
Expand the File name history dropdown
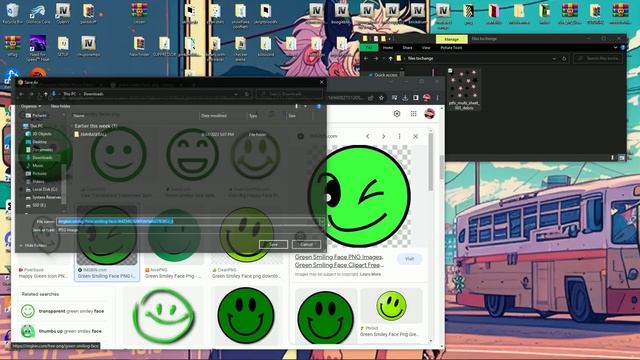tap(322, 221)
